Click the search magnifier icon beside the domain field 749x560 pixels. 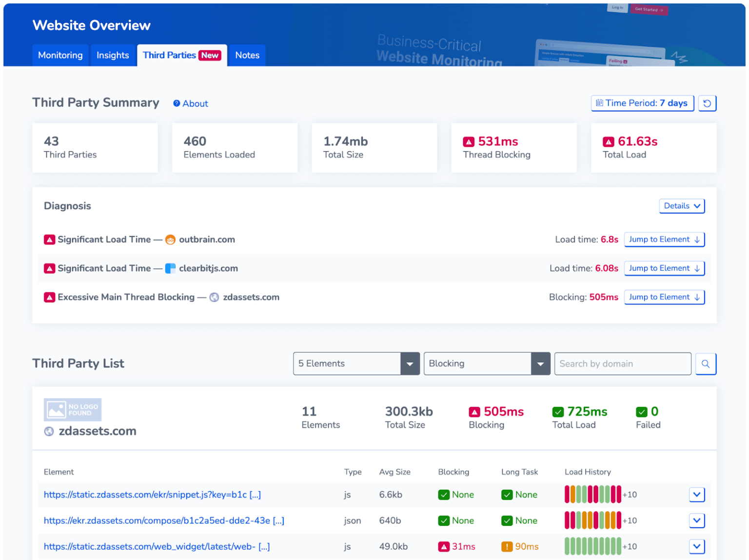(x=706, y=363)
